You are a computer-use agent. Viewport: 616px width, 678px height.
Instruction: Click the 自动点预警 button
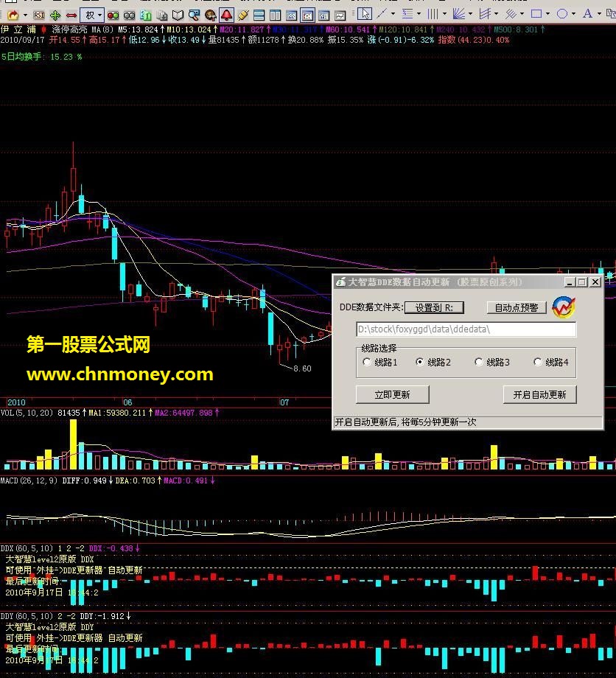point(516,307)
